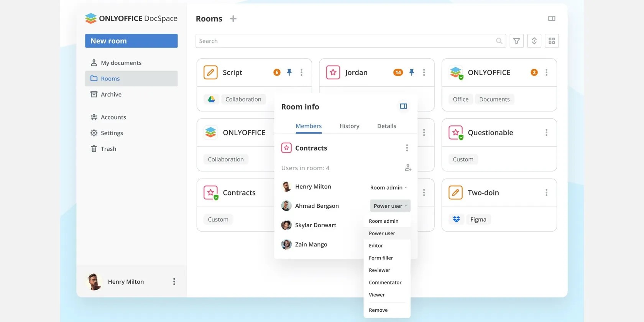Switch to the Details tab
The width and height of the screenshot is (644, 322).
[x=387, y=126]
